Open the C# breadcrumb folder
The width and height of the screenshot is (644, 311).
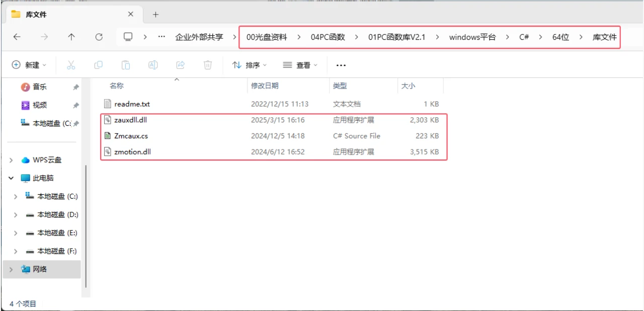[524, 37]
